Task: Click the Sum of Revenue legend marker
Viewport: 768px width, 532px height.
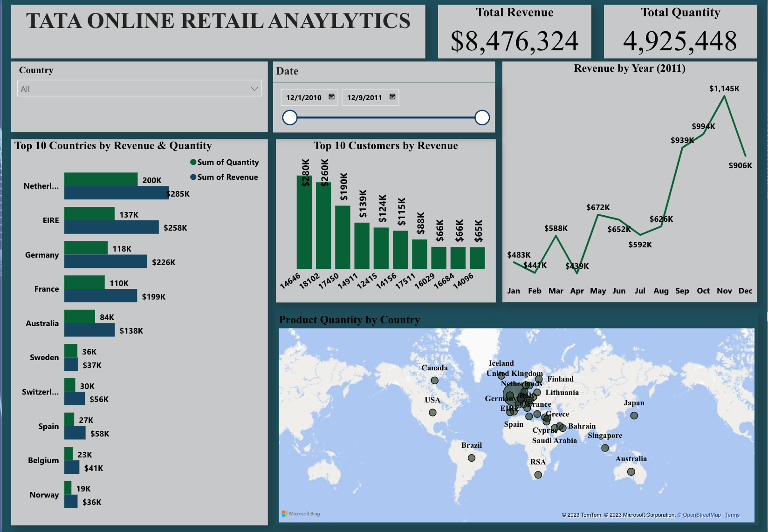Action: tap(193, 177)
